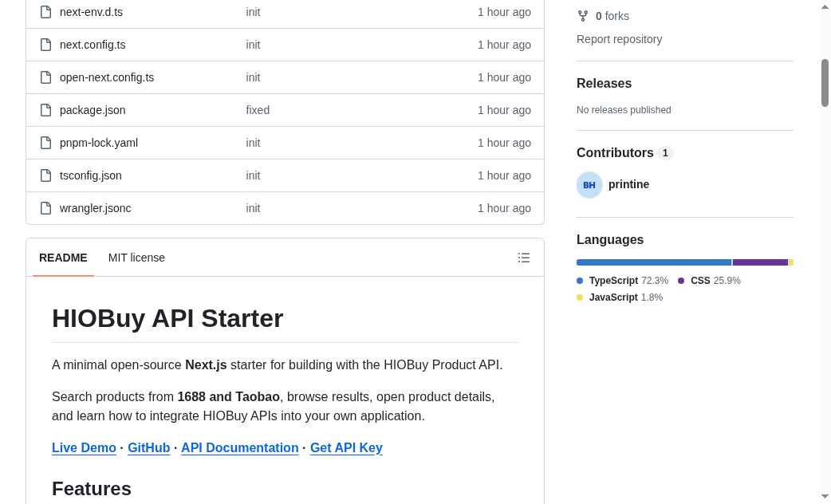Open the next-env.d.ts file
Viewport: 831px width, 504px height.
click(x=91, y=12)
